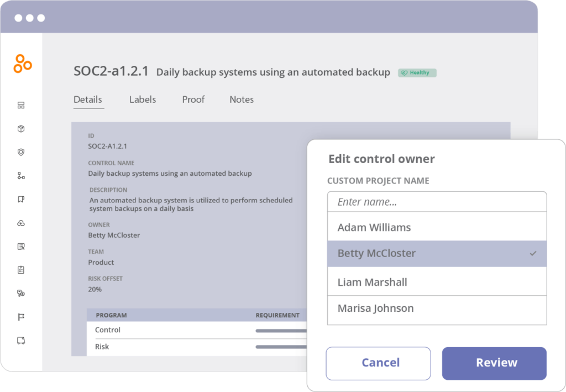
Task: Click the cube box sidebar icon
Action: pos(21,129)
